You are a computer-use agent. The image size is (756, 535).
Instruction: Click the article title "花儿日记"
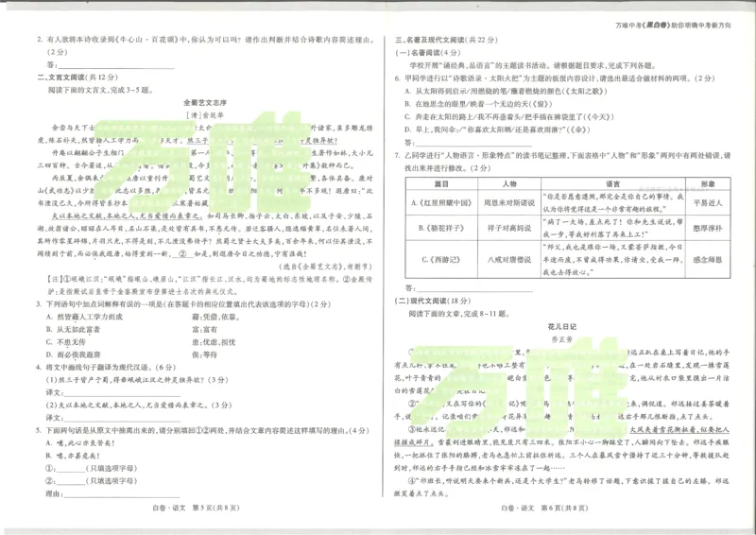[561, 327]
